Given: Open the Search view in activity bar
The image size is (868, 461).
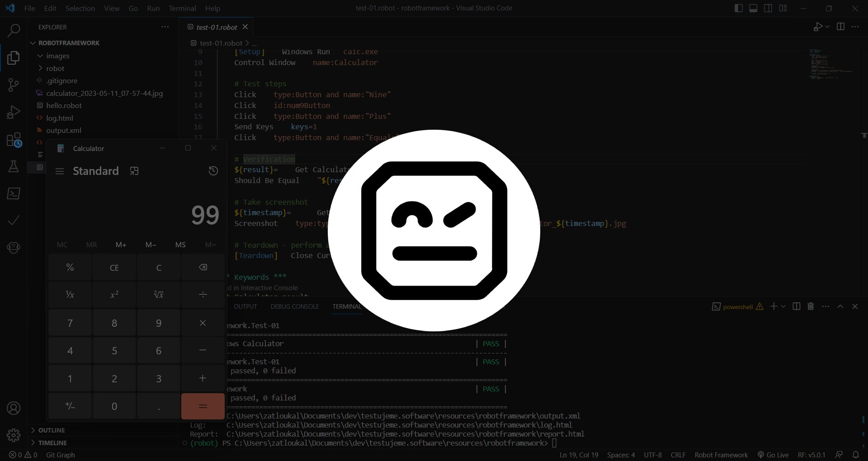Looking at the screenshot, I should [x=14, y=31].
